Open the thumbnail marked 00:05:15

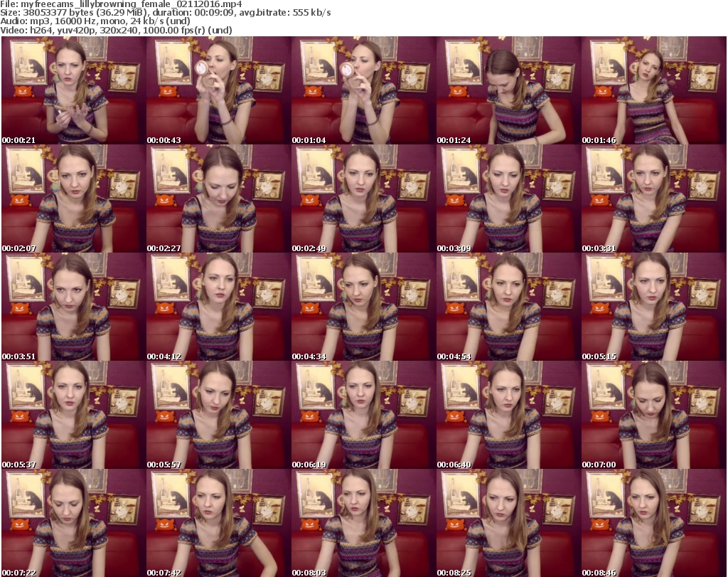pyautogui.click(x=654, y=307)
